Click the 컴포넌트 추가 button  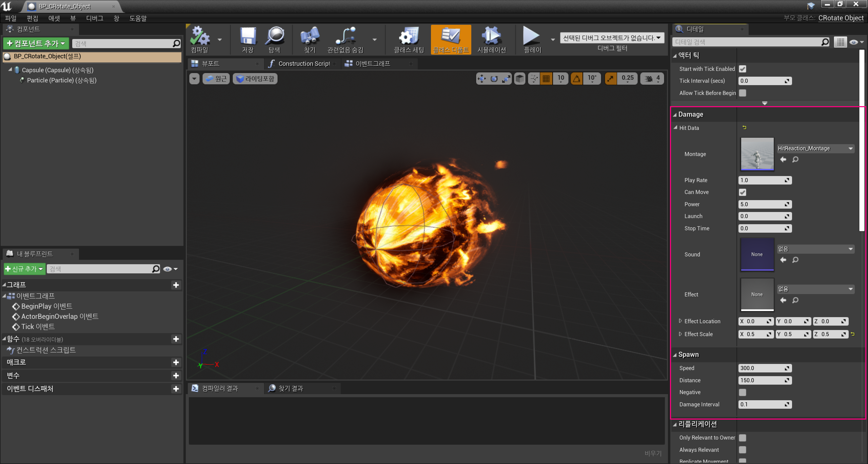36,43
